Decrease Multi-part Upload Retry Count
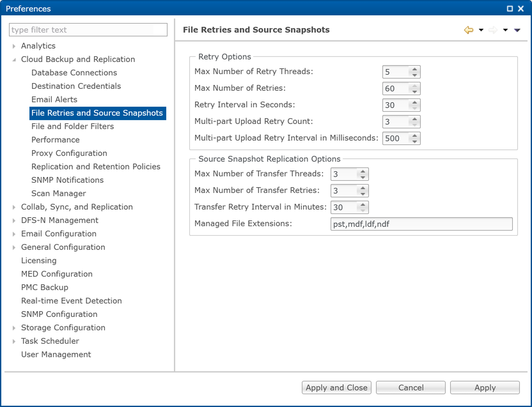The height and width of the screenshot is (407, 532). (414, 125)
